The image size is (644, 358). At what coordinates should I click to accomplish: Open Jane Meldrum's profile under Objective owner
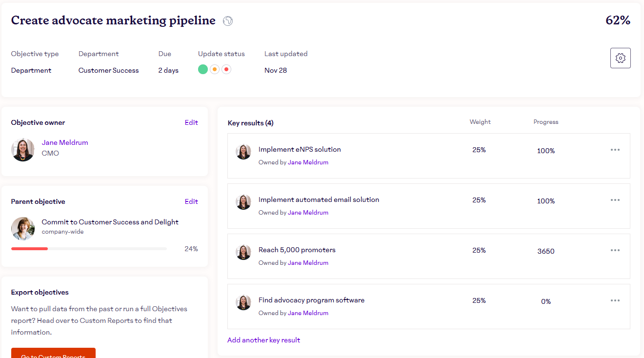tap(65, 142)
